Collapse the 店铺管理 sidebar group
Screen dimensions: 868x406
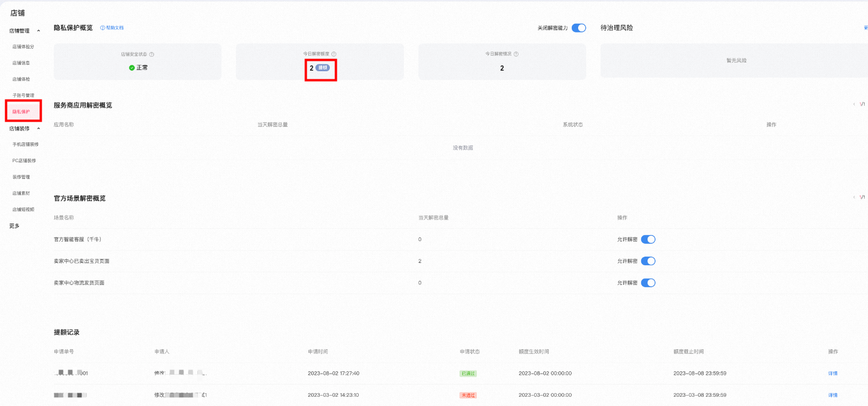39,31
